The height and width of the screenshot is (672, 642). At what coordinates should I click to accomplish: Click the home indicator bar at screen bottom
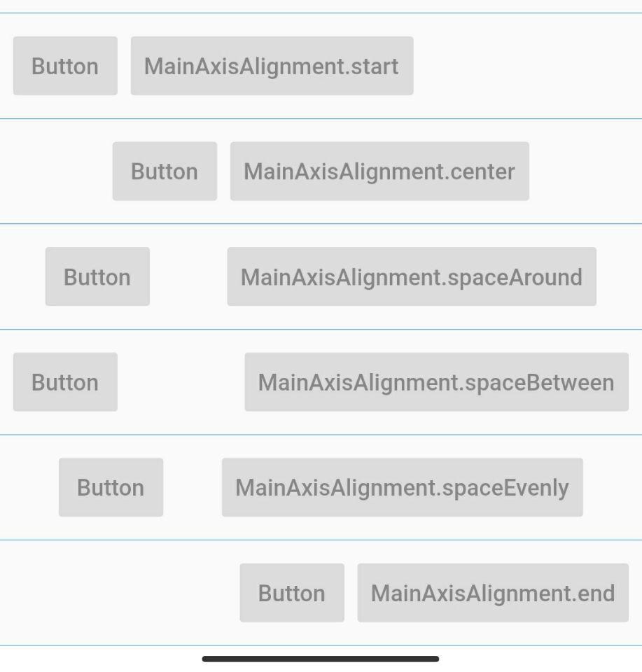[x=321, y=658]
